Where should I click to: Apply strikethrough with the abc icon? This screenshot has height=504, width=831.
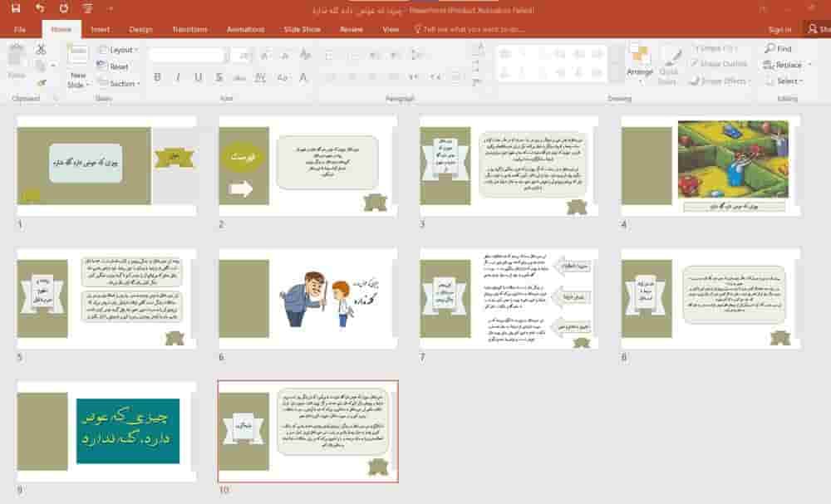[x=239, y=78]
